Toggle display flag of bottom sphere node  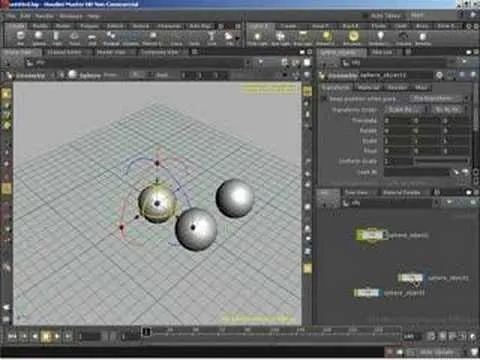tap(375, 293)
